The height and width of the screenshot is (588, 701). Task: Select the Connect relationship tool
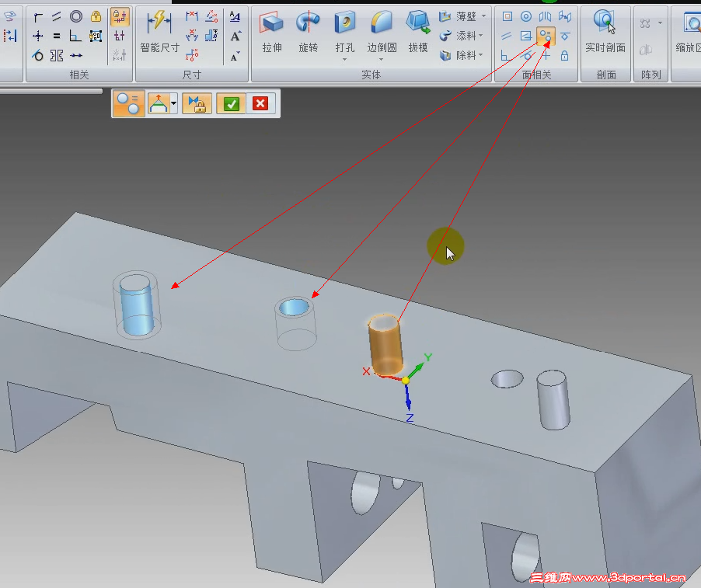pos(38,17)
